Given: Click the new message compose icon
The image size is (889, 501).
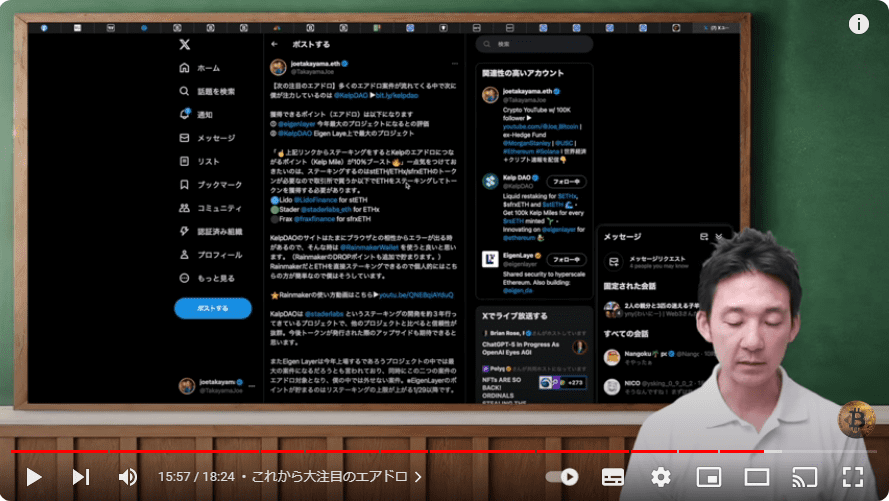Looking at the screenshot, I should tap(704, 236).
